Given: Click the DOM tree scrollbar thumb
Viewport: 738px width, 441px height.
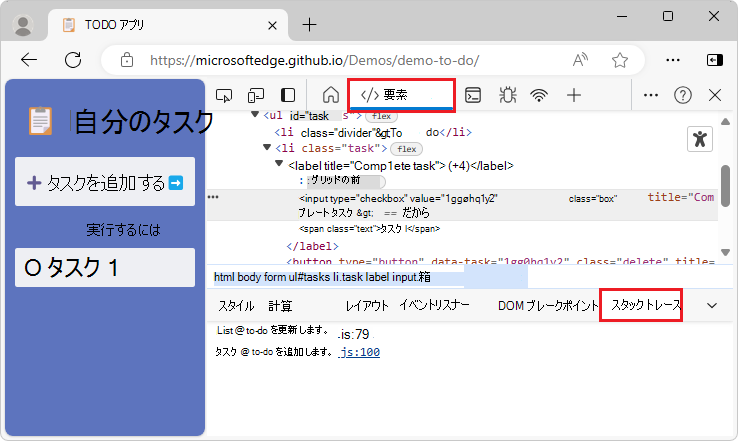Looking at the screenshot, I should click(725, 185).
